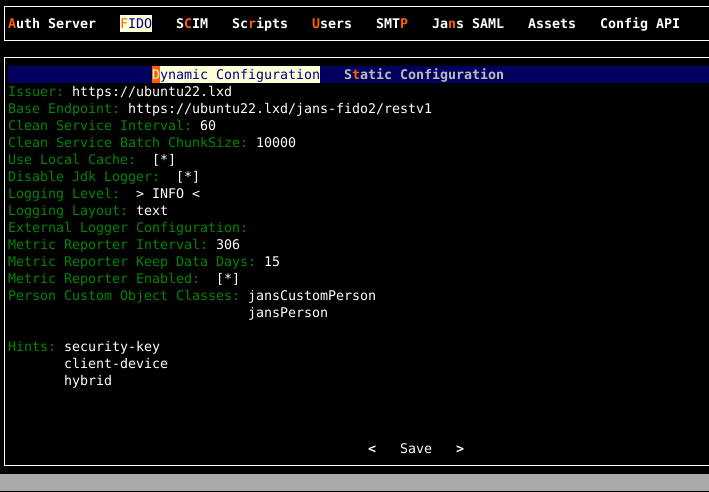The height and width of the screenshot is (492, 709).
Task: Edit the Clean Service Interval value
Action: tap(208, 126)
